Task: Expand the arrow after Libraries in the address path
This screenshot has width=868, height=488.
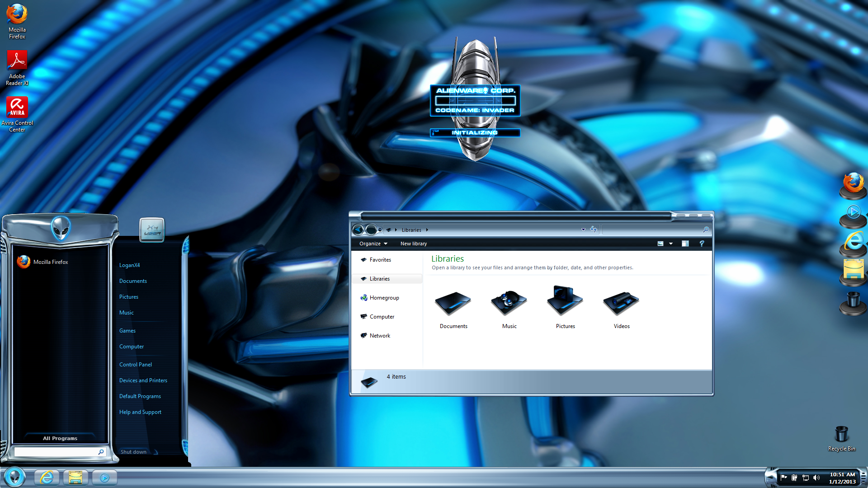Action: point(427,230)
